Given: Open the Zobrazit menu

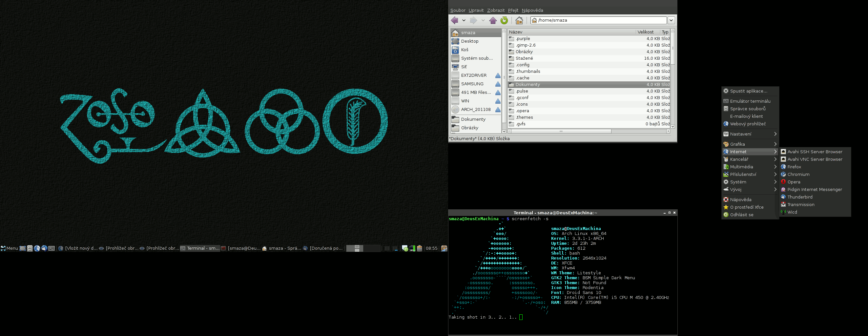Looking at the screenshot, I should tap(496, 10).
